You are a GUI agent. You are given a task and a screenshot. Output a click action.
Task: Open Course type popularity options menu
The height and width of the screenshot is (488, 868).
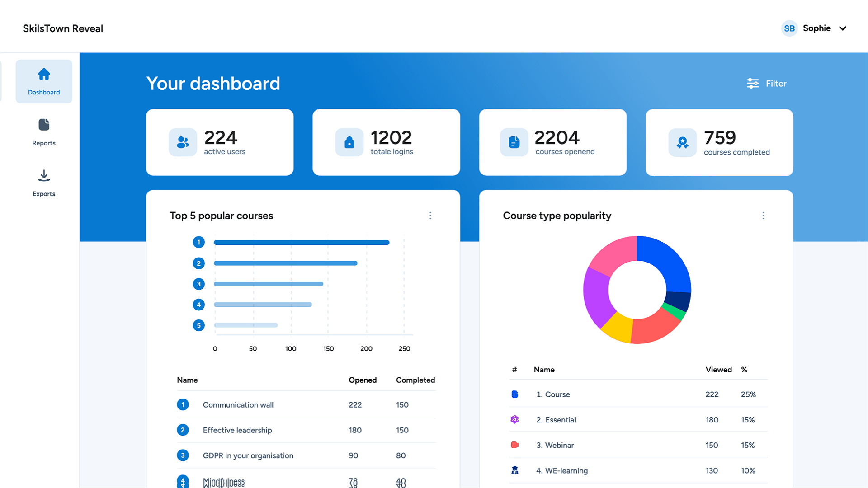tap(763, 216)
